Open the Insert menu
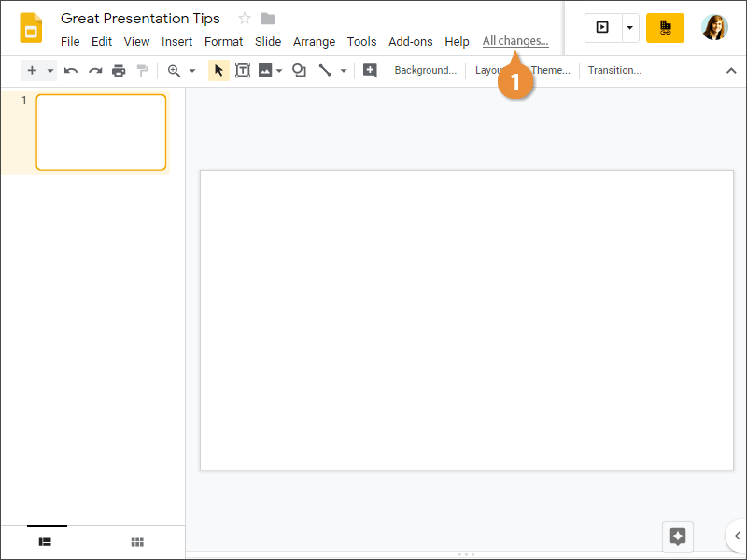Viewport: 747px width, 560px height. coord(176,42)
